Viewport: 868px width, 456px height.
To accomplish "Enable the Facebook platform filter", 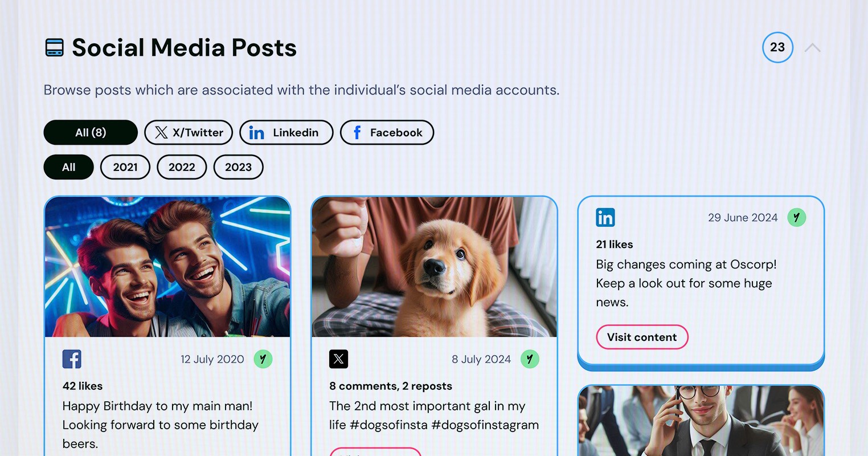I will [x=387, y=132].
